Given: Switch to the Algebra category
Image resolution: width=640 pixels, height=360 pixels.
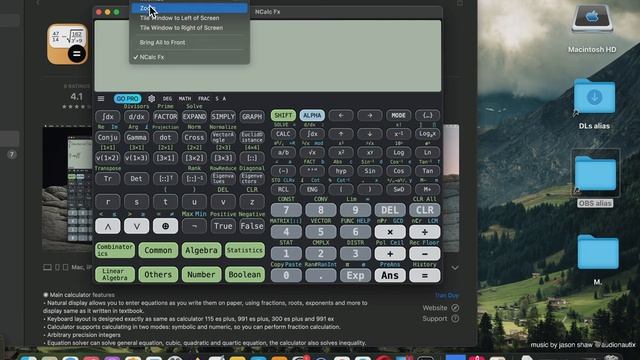Looking at the screenshot, I should click(x=201, y=250).
